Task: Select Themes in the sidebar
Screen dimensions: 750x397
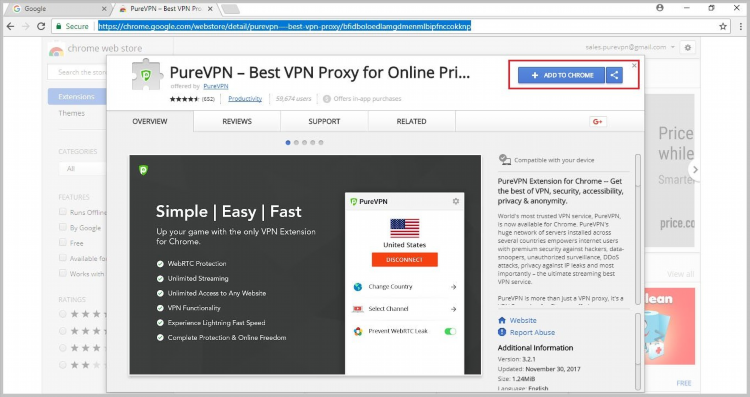Action: (72, 113)
